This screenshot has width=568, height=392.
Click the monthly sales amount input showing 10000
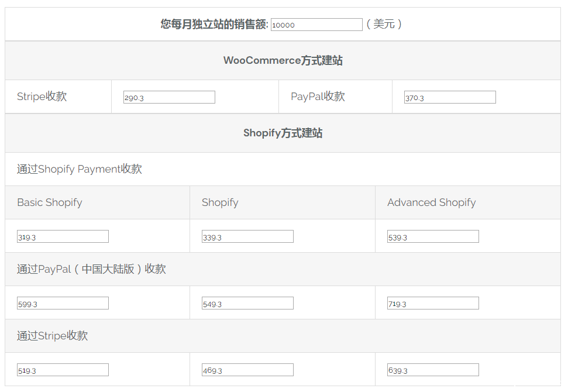(x=316, y=25)
